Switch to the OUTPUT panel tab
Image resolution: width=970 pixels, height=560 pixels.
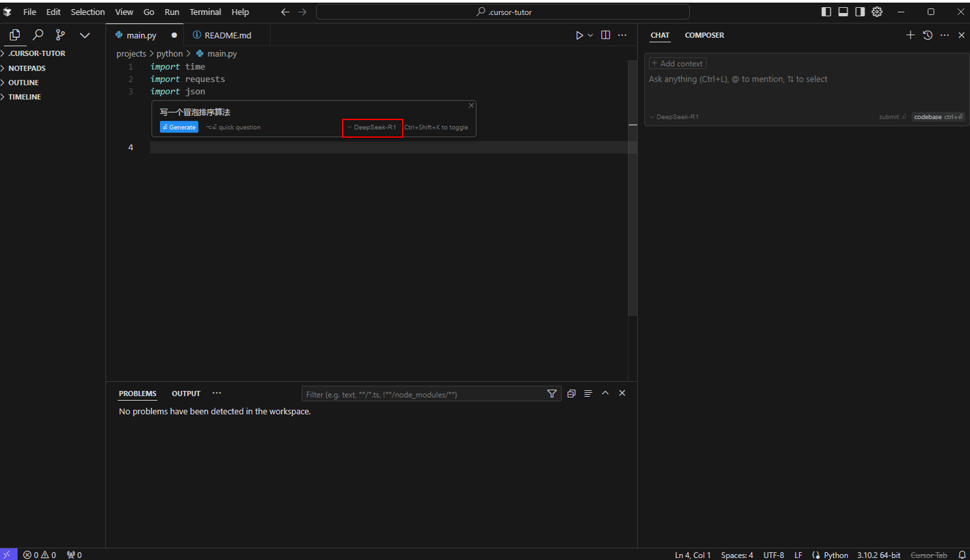coord(186,394)
